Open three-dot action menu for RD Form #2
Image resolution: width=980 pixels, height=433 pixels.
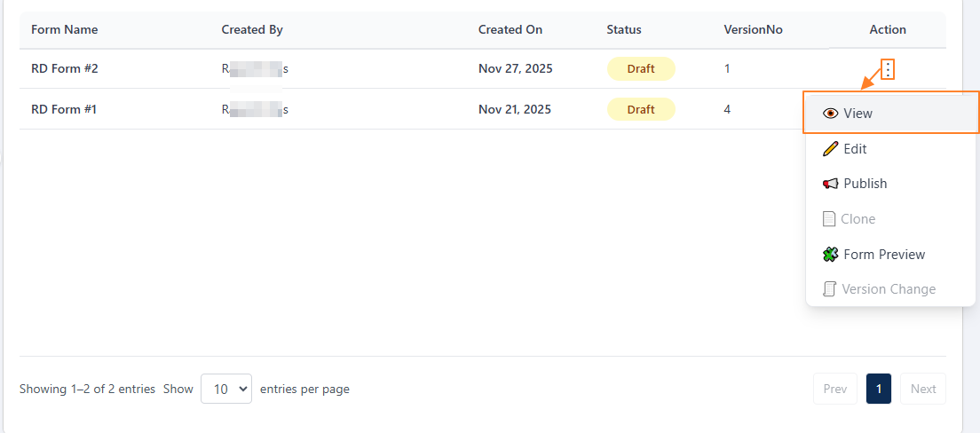pyautogui.click(x=887, y=69)
